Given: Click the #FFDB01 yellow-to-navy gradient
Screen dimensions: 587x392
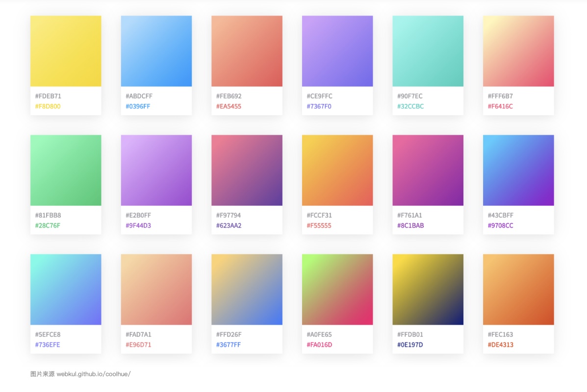Looking at the screenshot, I should [x=428, y=290].
